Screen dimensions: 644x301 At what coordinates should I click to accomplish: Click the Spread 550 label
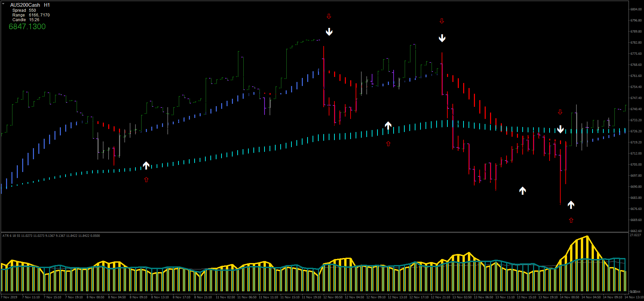click(x=24, y=10)
